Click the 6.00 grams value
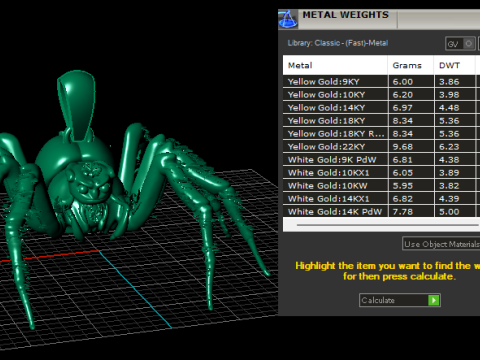480x360 pixels. 403,82
